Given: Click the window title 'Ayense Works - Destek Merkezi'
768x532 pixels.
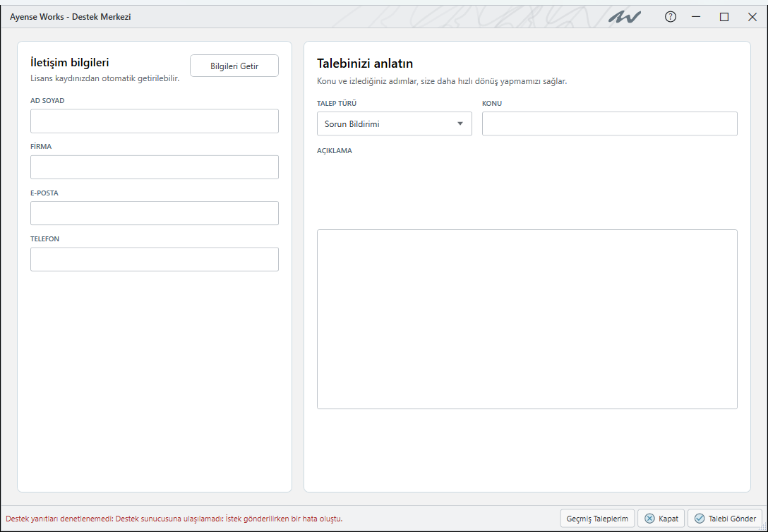Looking at the screenshot, I should (70, 17).
